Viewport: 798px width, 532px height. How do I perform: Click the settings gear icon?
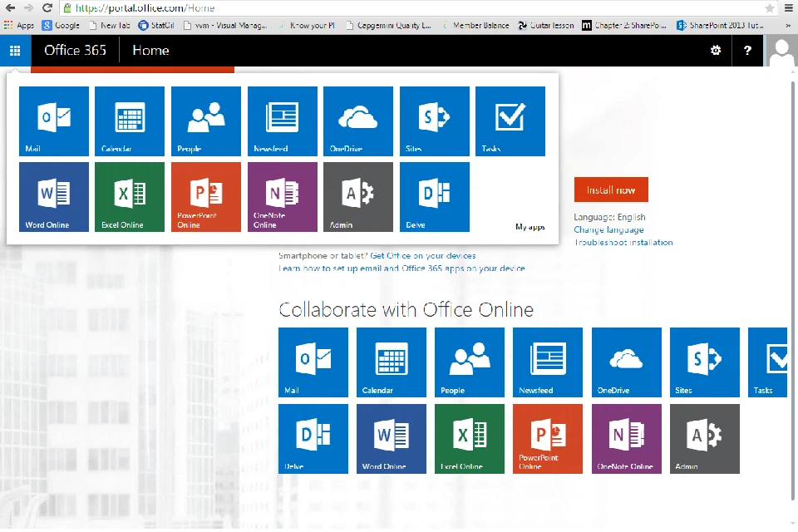point(716,51)
